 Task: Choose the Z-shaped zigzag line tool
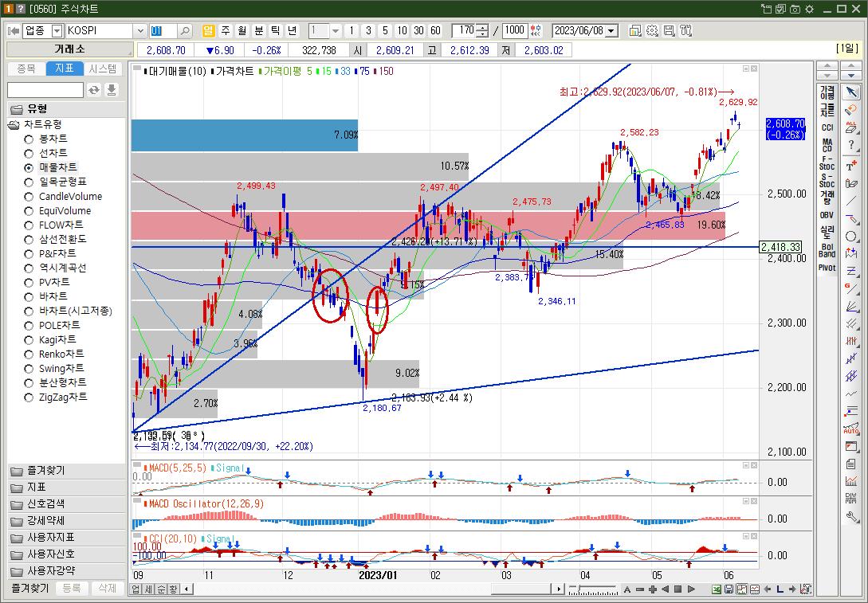click(850, 271)
